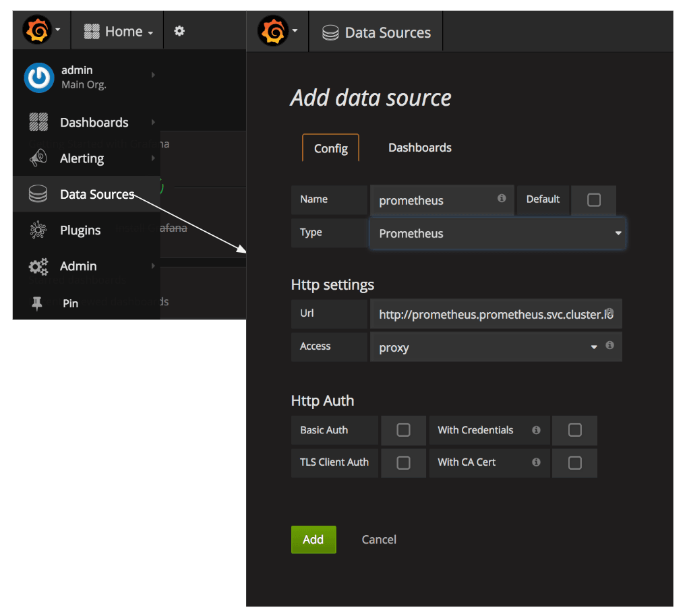685x616 pixels.
Task: Toggle the Default data source checkbox
Action: pyautogui.click(x=594, y=200)
